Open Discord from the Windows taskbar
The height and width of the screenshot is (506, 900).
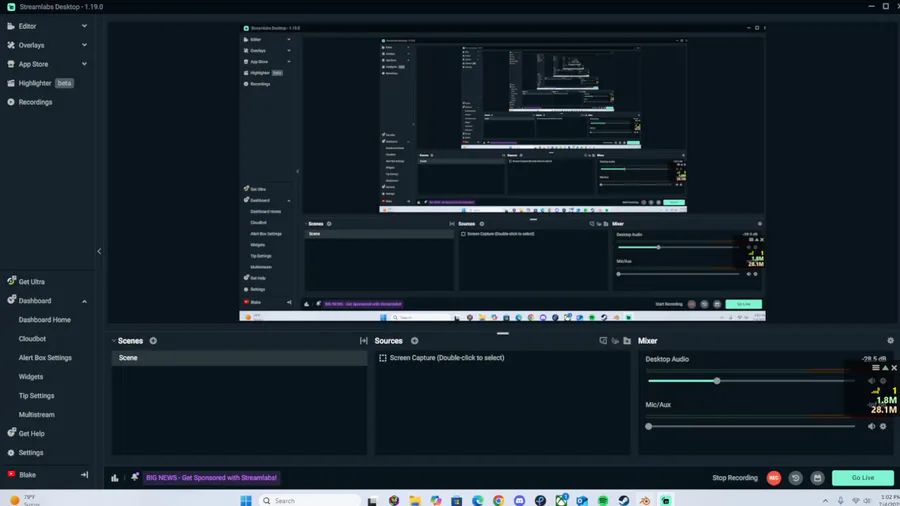click(519, 500)
